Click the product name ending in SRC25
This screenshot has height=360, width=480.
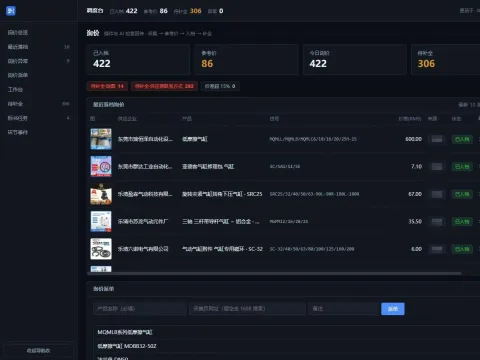tap(222, 194)
